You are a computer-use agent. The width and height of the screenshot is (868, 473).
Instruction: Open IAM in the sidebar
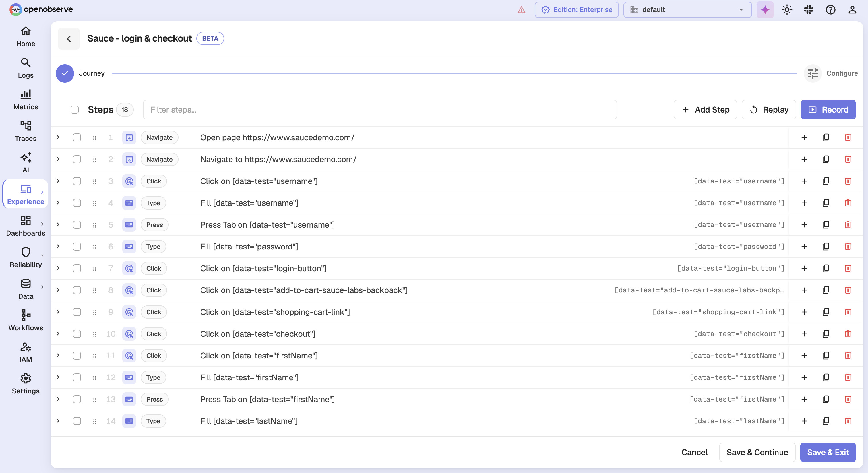pos(26,352)
